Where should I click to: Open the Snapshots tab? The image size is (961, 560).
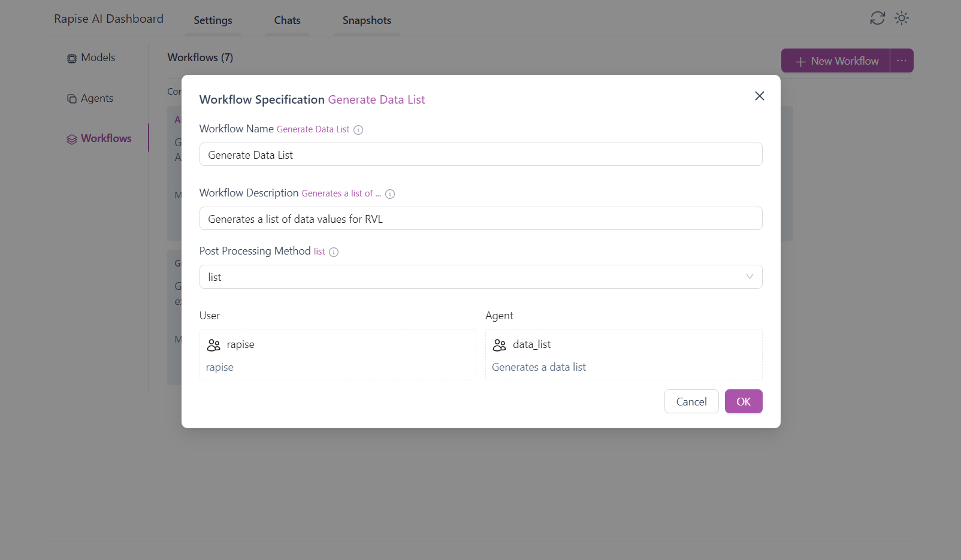pyautogui.click(x=367, y=20)
